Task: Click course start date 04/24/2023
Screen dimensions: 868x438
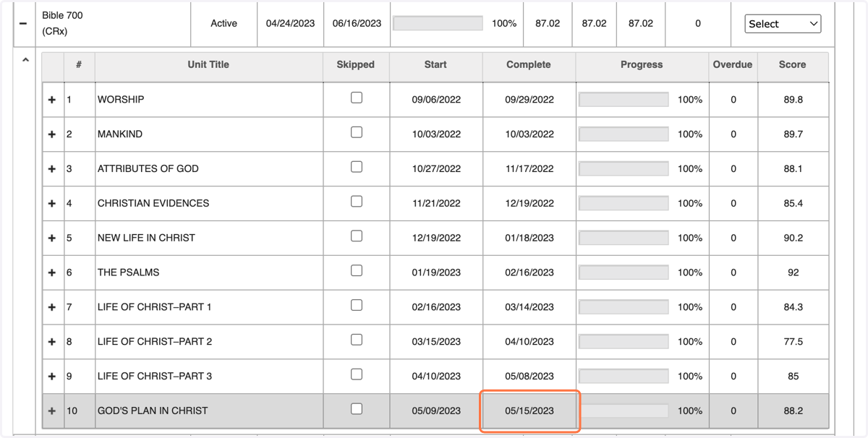Action: (x=290, y=24)
